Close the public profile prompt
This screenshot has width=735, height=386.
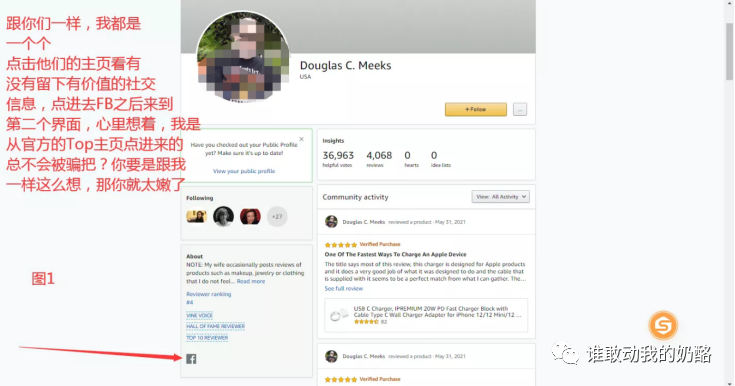point(301,139)
